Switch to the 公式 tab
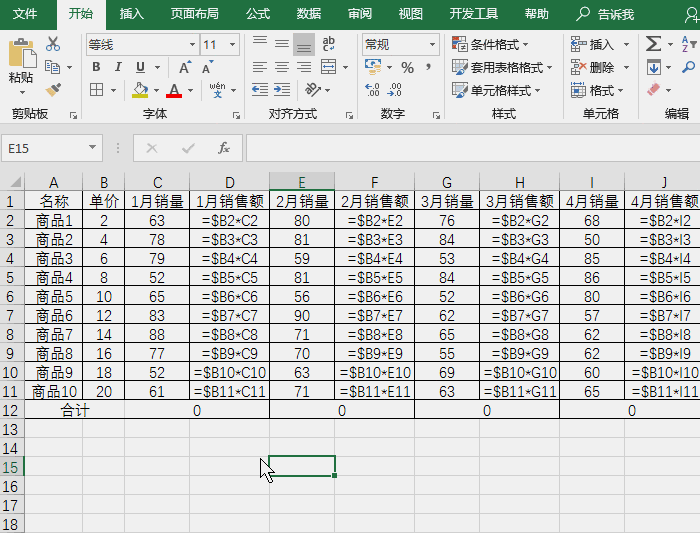Image resolution: width=700 pixels, height=533 pixels. click(x=258, y=14)
